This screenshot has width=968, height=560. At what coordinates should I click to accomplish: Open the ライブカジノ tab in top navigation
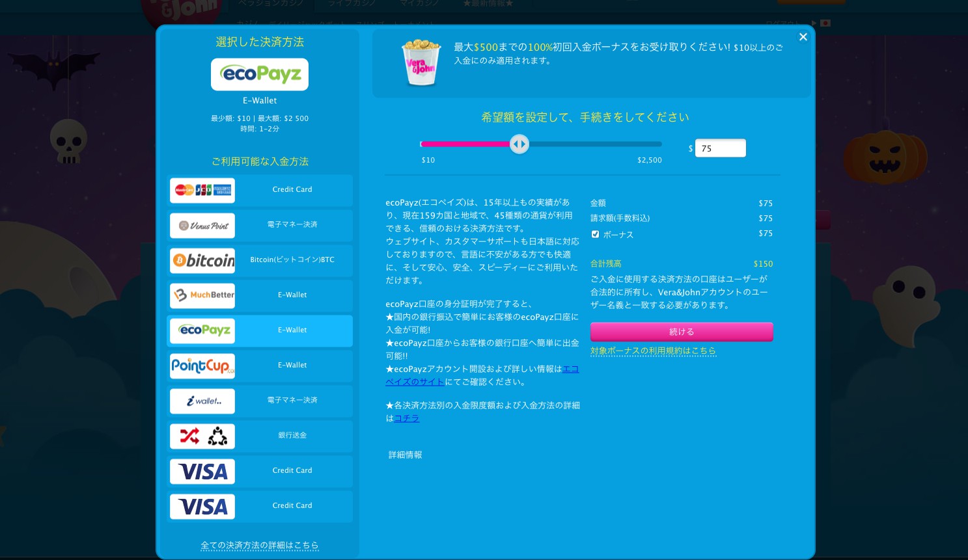[352, 4]
